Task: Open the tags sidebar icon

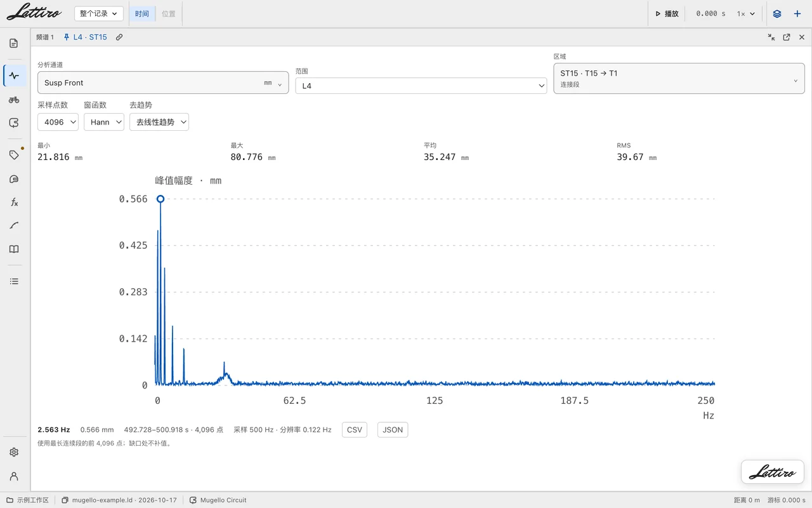Action: click(14, 155)
